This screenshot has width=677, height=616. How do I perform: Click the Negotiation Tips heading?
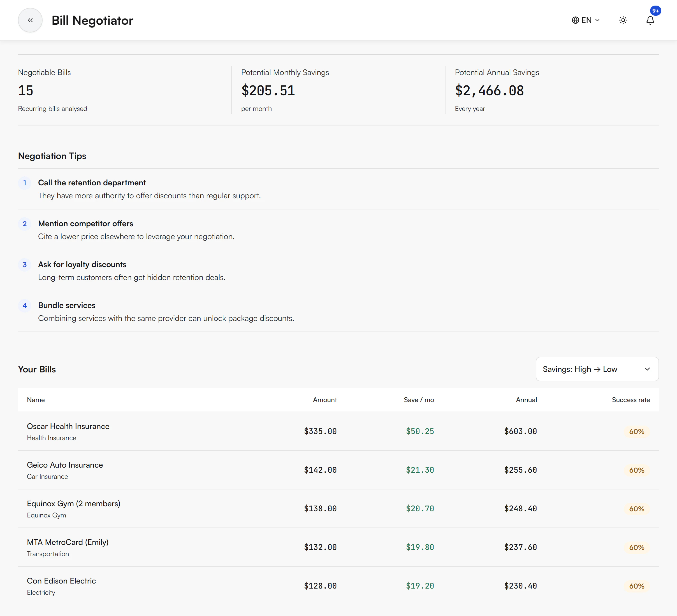point(52,156)
